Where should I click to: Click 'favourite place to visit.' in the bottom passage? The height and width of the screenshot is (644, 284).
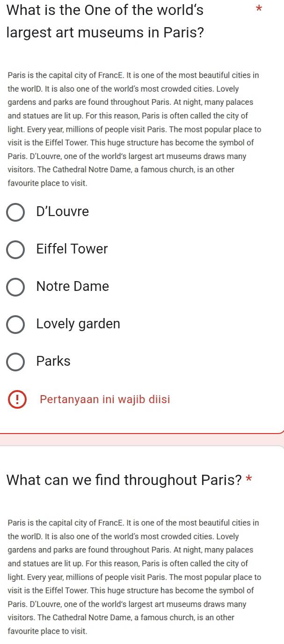pyautogui.click(x=47, y=631)
